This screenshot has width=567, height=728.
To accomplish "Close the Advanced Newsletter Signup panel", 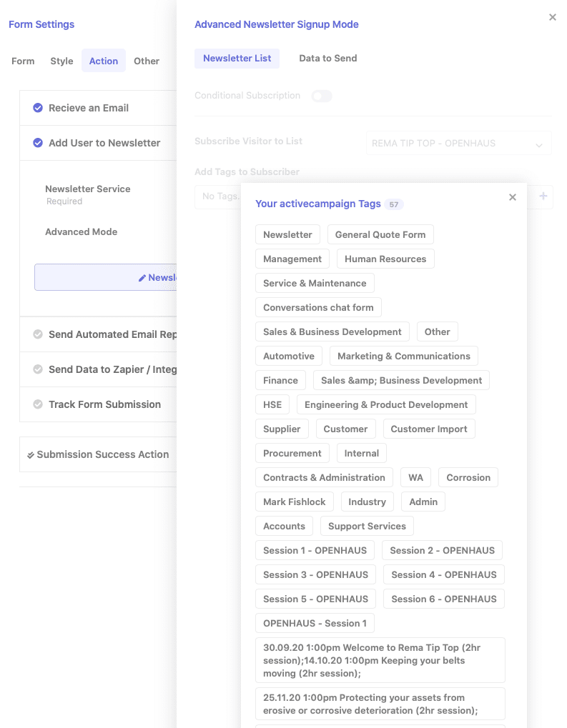I will coord(552,17).
